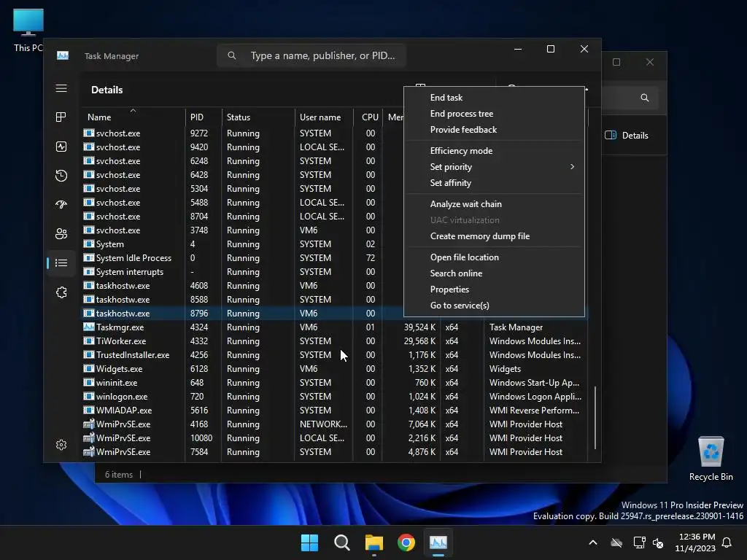Click Windows Logon Appli... description cell

[535, 396]
